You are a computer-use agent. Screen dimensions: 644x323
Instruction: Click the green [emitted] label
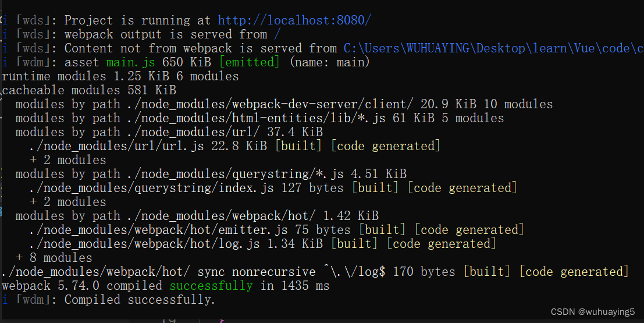point(250,62)
